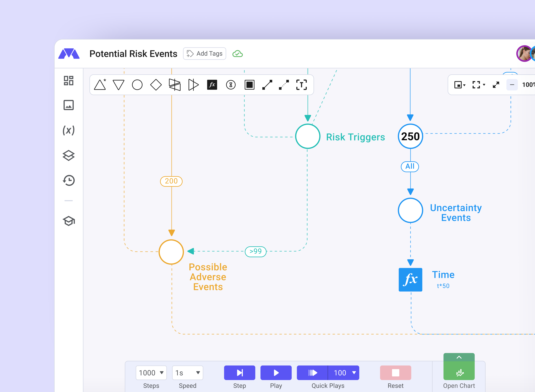This screenshot has width=535, height=392.
Task: Select the drain inverted triangle tool
Action: 118,85
